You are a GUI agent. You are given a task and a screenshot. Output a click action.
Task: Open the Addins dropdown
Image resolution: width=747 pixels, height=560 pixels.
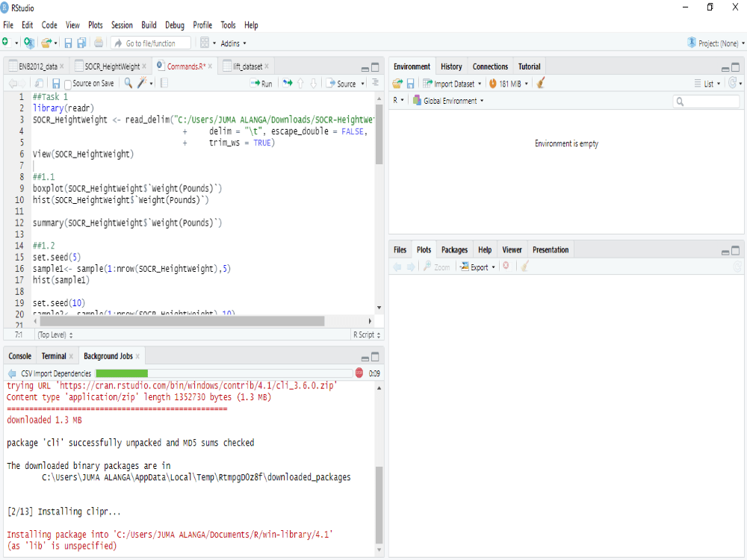(233, 43)
